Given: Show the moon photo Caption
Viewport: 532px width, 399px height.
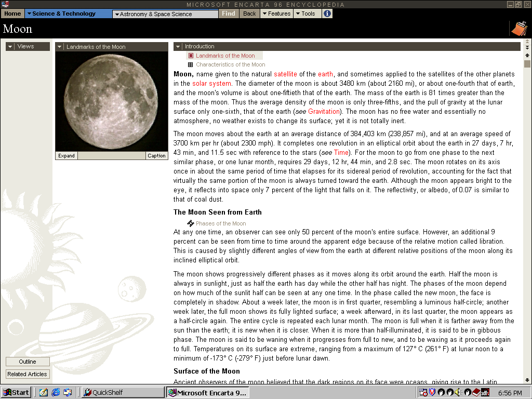Looking at the screenshot, I should coord(156,155).
